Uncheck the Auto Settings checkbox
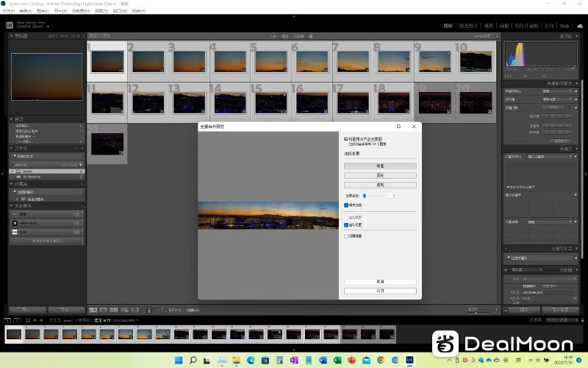Screen dimensions: 588x368 346,225
